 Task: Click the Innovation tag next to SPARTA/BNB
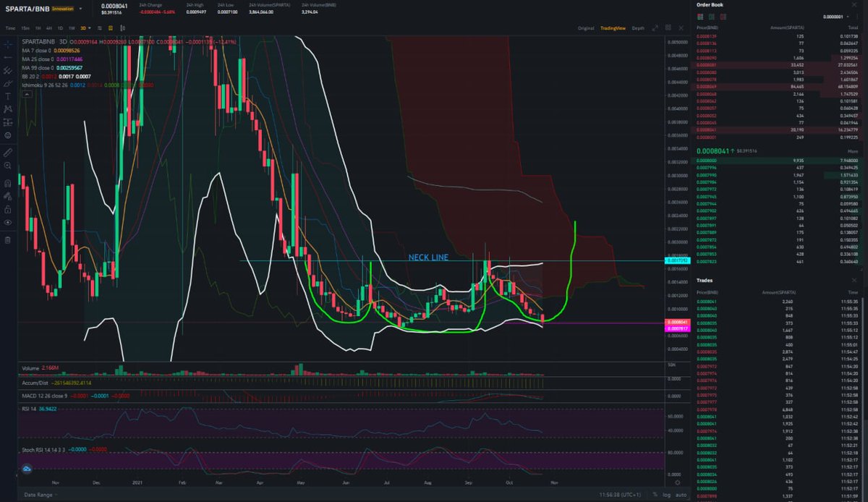[x=62, y=8]
